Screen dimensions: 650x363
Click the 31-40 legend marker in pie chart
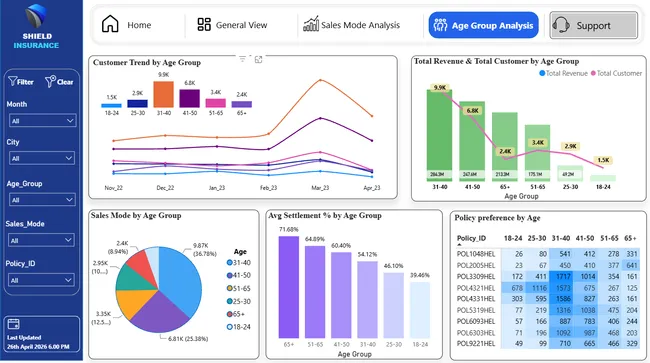pos(229,263)
